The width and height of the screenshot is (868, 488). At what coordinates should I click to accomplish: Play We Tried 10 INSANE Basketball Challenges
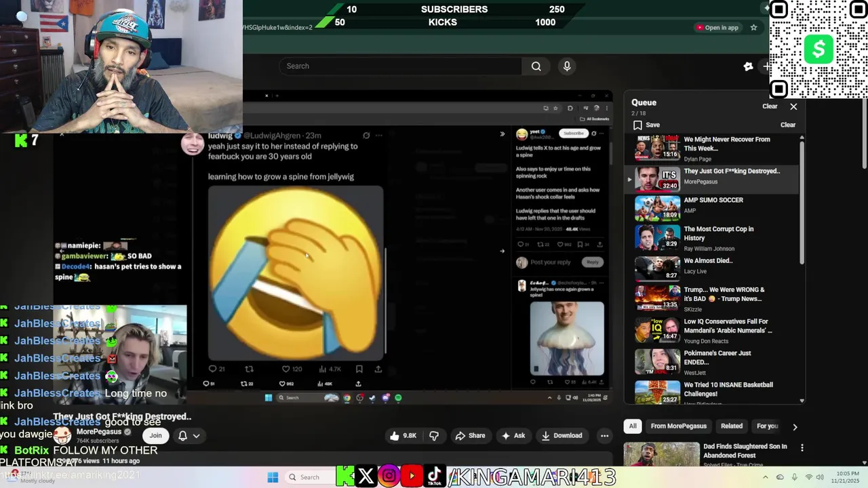[711, 391]
